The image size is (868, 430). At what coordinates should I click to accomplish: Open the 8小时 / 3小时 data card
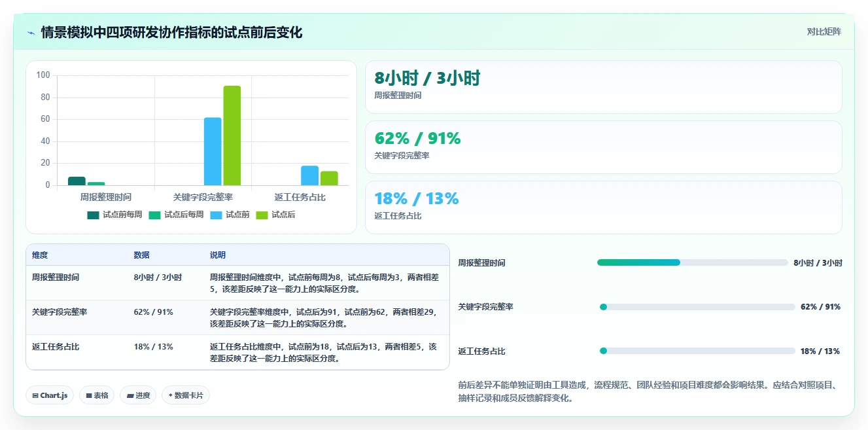[x=603, y=87]
